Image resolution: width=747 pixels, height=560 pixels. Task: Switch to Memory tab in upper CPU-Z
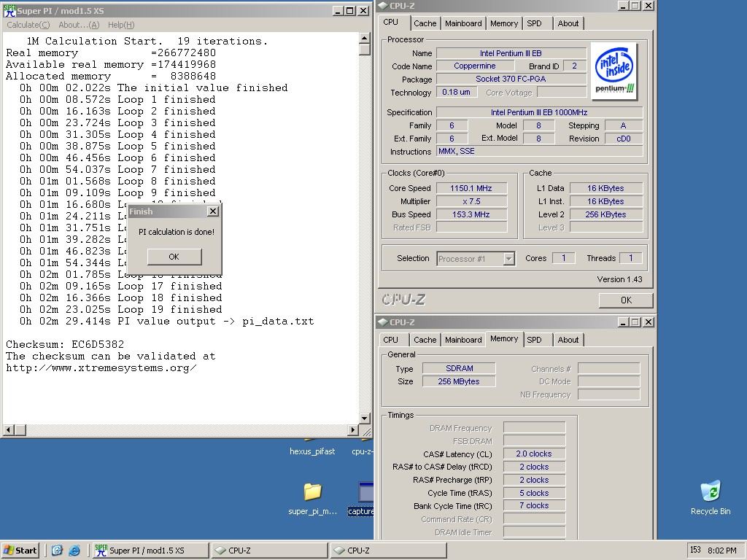504,23
